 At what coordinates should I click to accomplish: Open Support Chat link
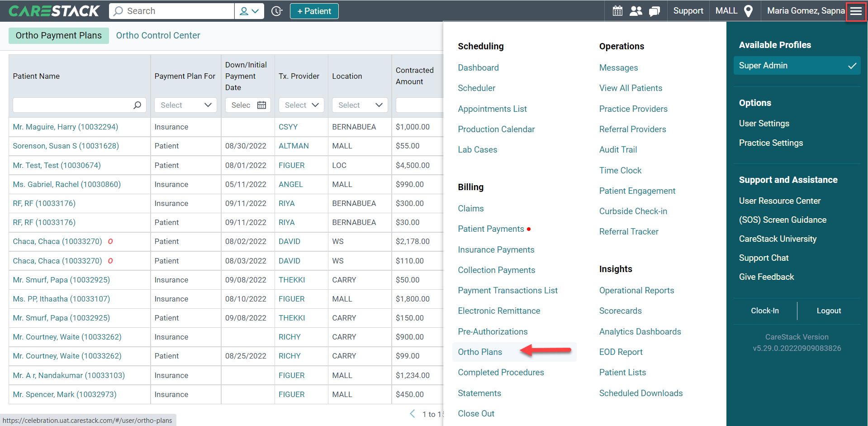[764, 258]
